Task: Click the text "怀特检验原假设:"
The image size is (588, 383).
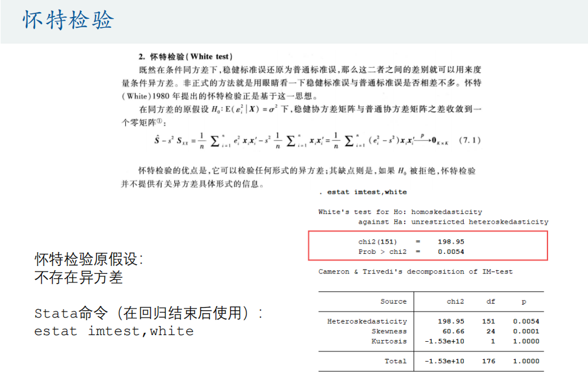Action: [89, 260]
